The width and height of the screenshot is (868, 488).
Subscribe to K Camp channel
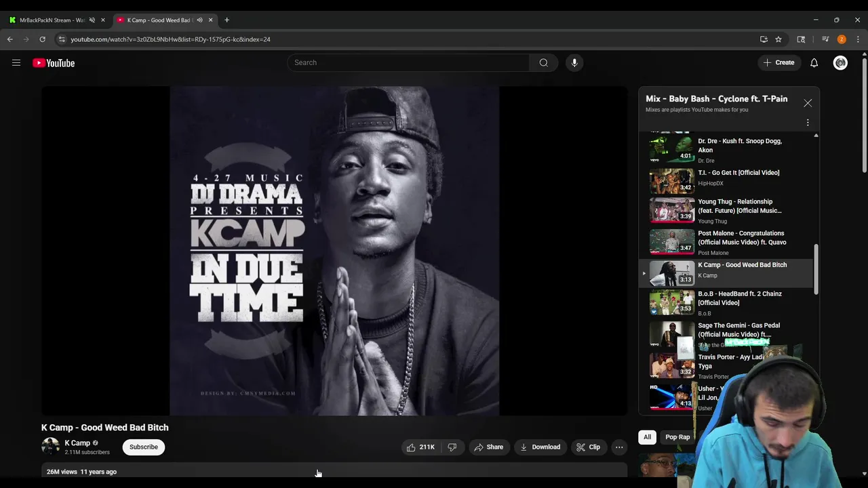click(144, 447)
